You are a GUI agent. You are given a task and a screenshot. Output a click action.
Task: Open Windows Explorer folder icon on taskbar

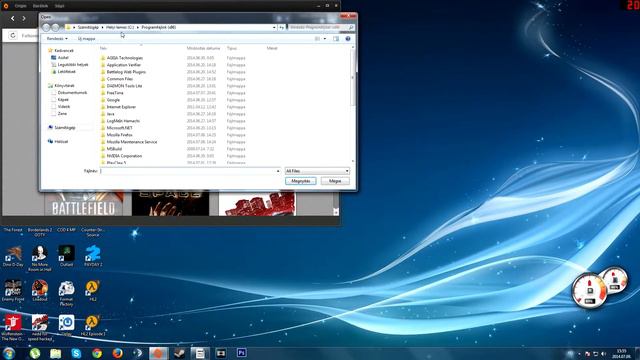(56, 353)
